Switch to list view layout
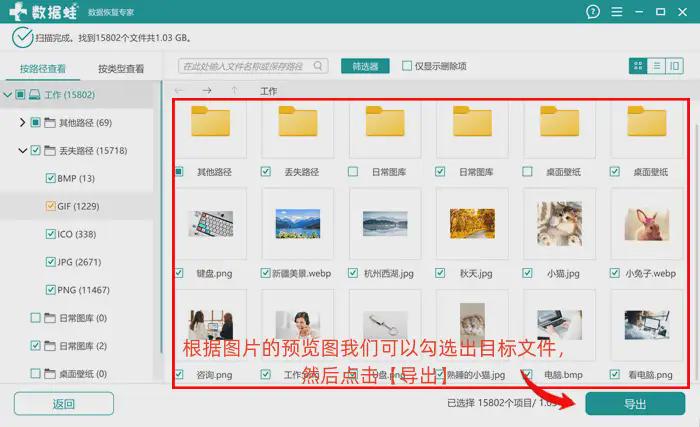The width and height of the screenshot is (700, 427). (x=656, y=66)
